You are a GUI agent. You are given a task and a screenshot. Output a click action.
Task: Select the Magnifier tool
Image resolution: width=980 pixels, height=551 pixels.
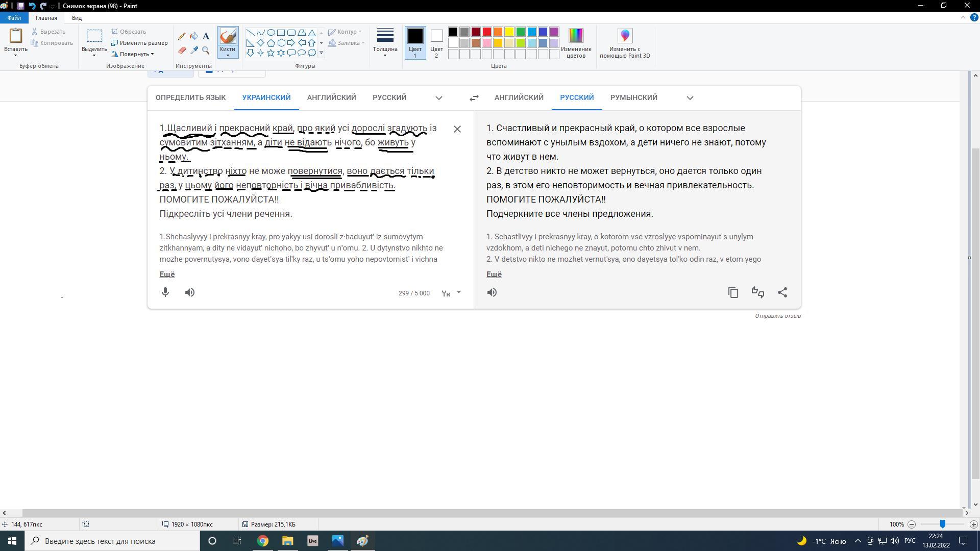(x=206, y=50)
